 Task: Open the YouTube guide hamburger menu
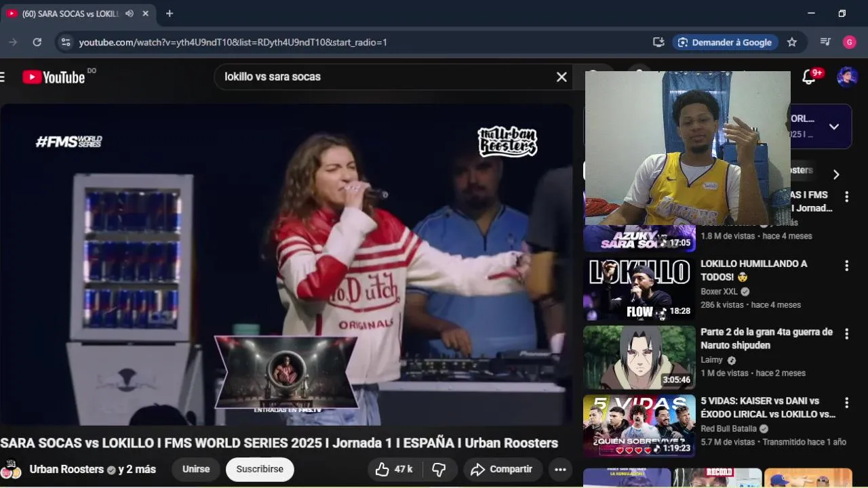coord(2,77)
